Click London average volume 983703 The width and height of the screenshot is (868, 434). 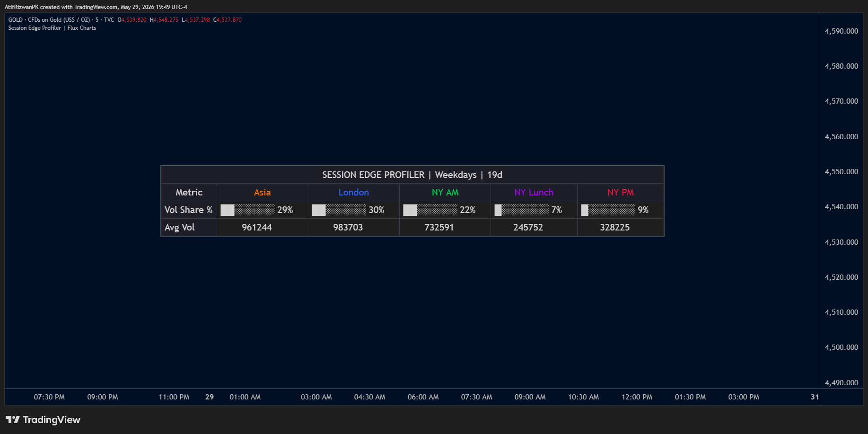(x=348, y=227)
